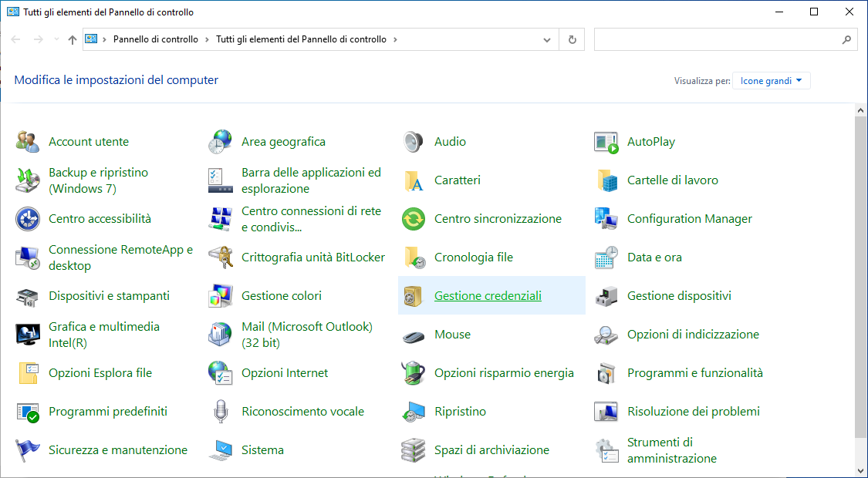The image size is (868, 478).
Task: Open the 'Visualizza per' Icone grandi dropdown
Action: click(771, 81)
